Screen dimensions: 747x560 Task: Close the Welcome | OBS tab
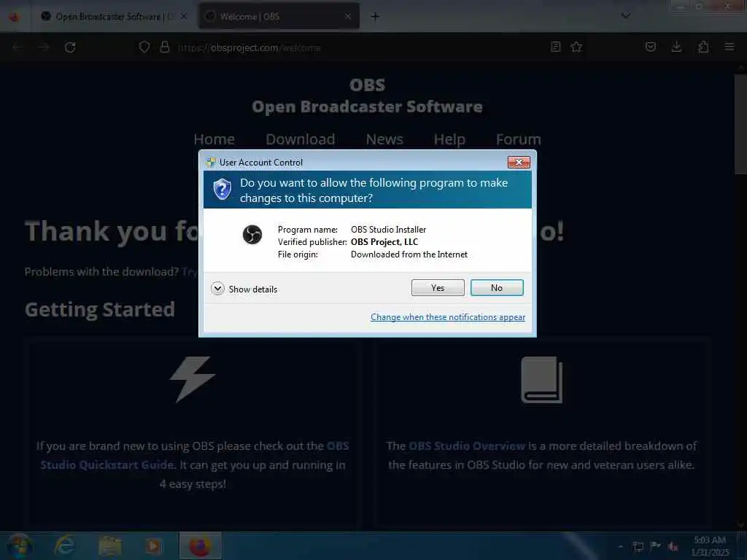348,16
